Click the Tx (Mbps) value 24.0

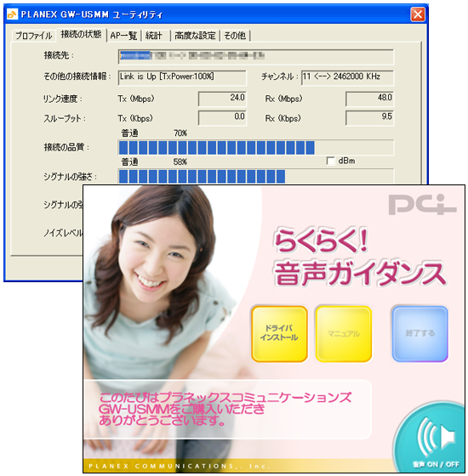[222, 99]
